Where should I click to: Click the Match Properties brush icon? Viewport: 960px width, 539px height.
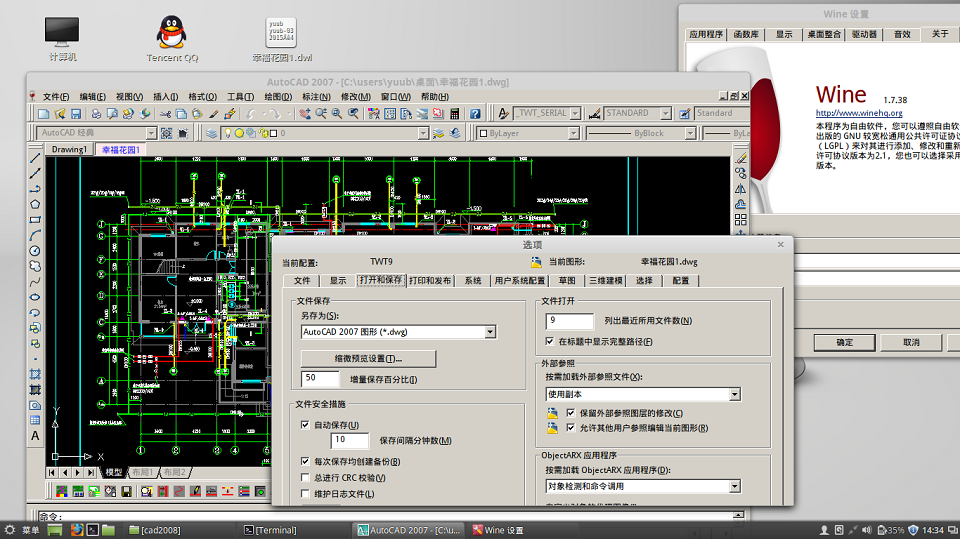point(214,114)
